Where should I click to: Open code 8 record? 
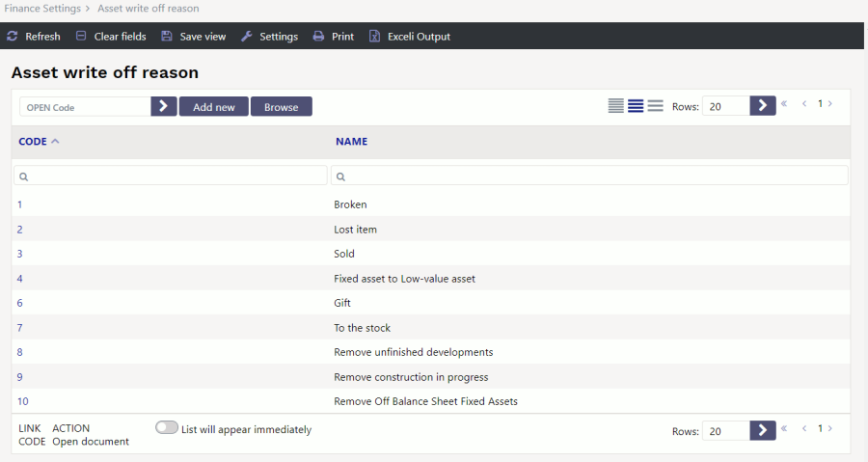coord(20,352)
